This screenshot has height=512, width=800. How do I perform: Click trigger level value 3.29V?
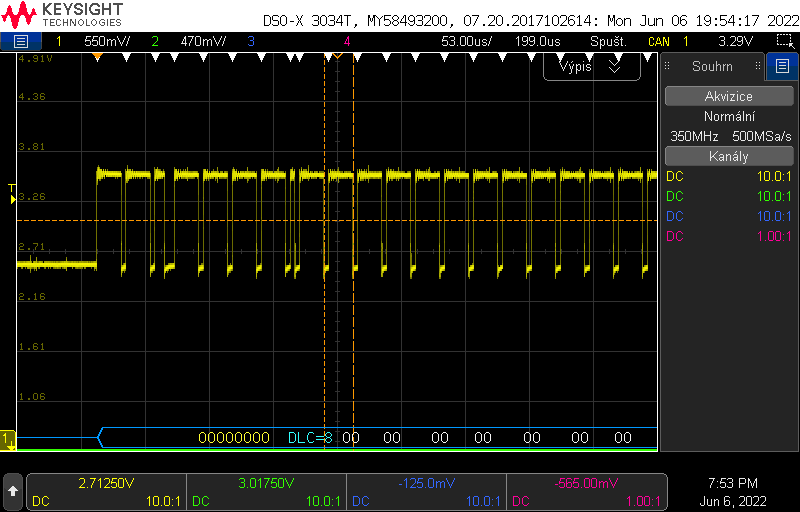click(x=735, y=41)
